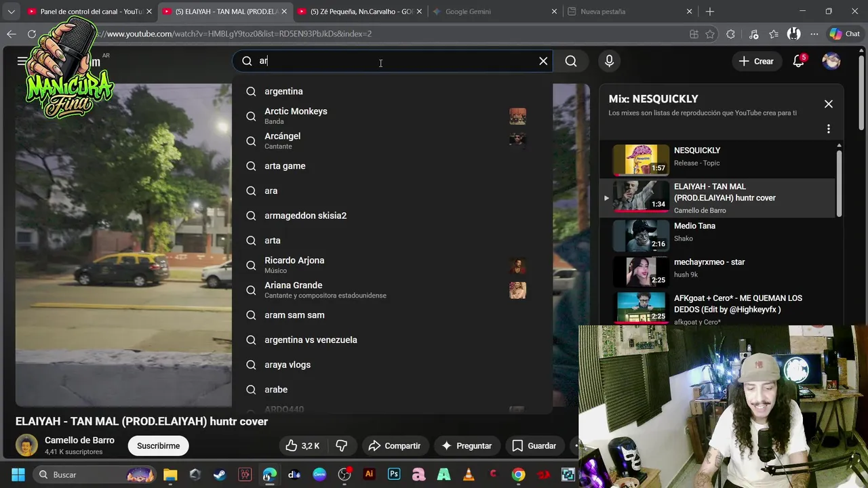This screenshot has height=488, width=868.
Task: Choose the 'araya vlogs' suggestion
Action: 392,365
